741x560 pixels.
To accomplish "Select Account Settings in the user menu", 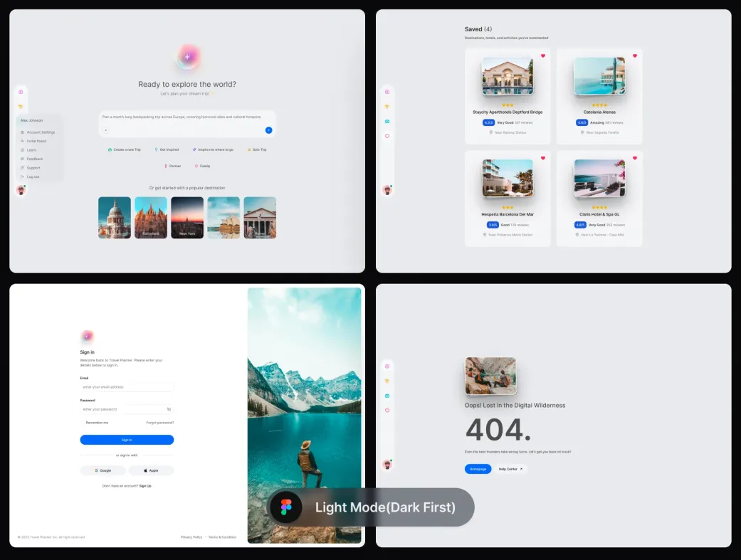I will [41, 132].
